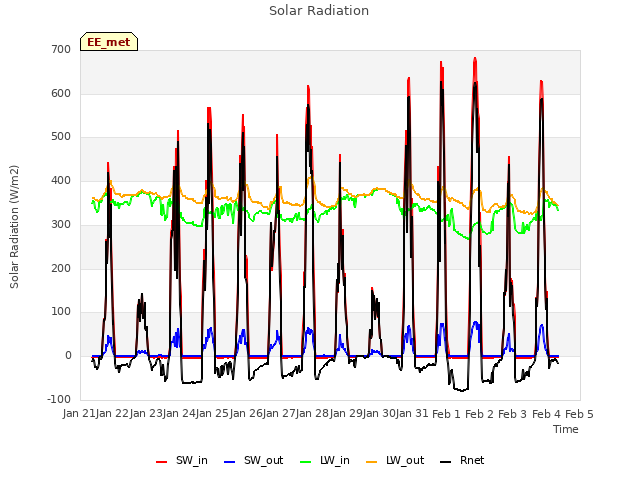Click the 100 y-axis tick label
The height and width of the screenshot is (480, 640).
[x=61, y=312]
